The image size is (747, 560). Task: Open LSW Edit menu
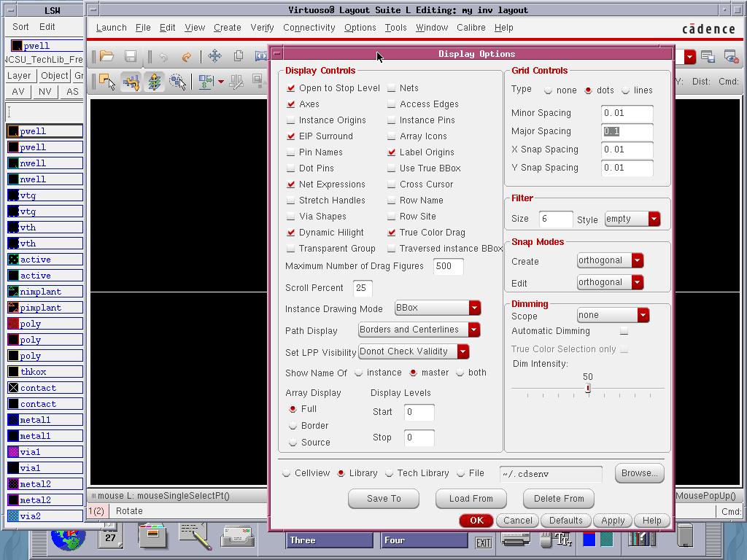[x=47, y=27]
